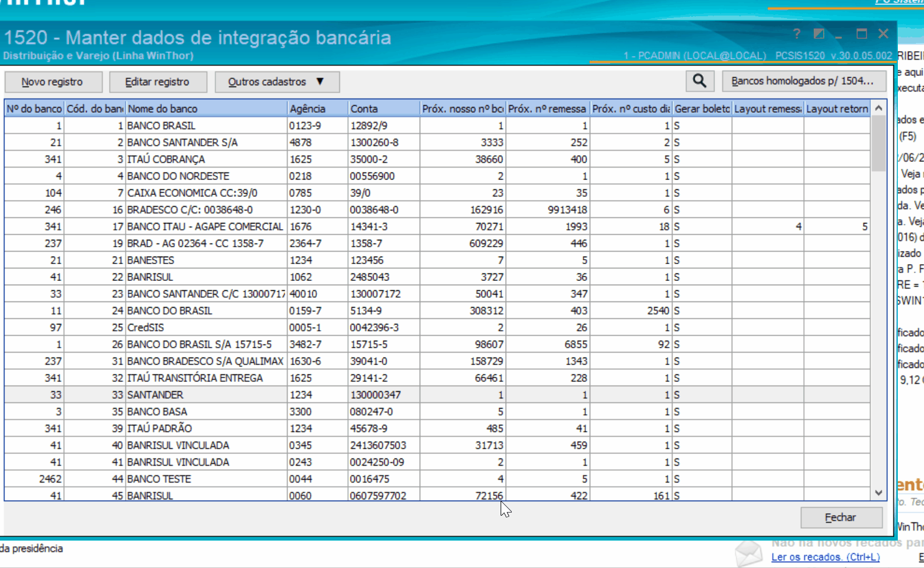Screen dimensions: 924x568
Task: Click the Próx. nº custo column header
Action: 631,109
